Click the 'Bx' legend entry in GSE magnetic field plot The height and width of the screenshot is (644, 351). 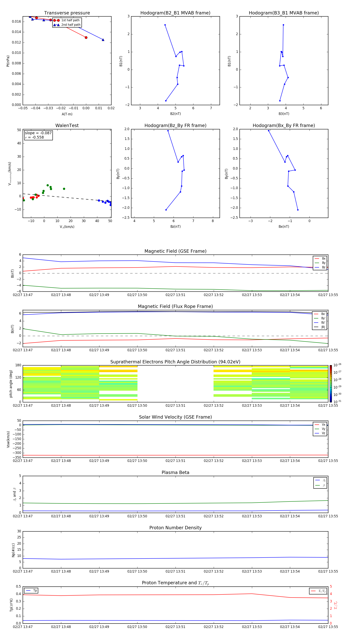(320, 259)
